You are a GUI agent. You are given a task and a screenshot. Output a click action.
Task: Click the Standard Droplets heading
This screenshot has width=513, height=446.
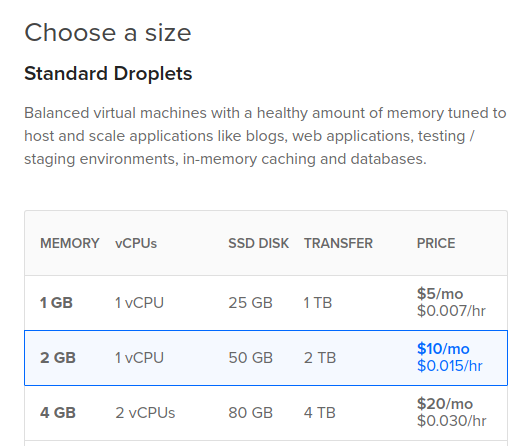(108, 73)
